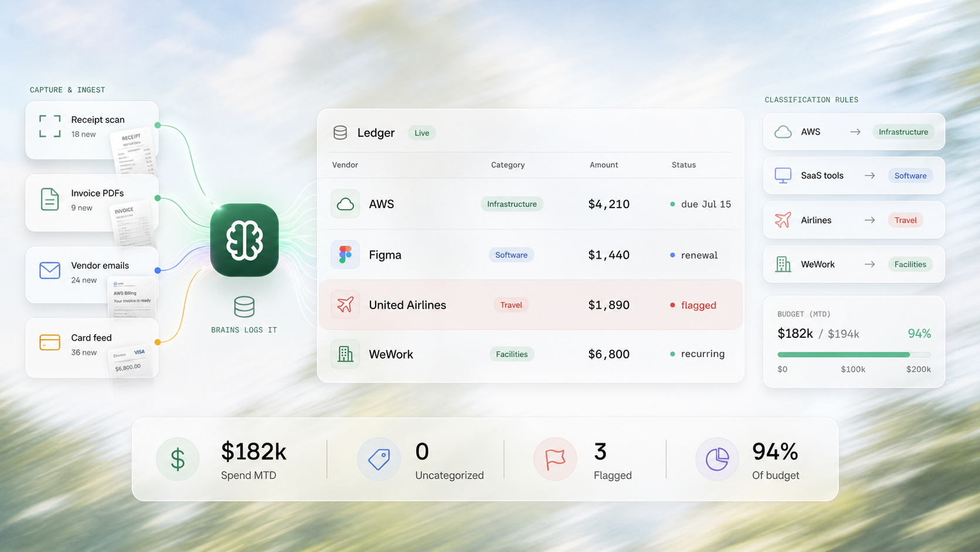The image size is (980, 552).
Task: Click the arrow in the WeWork rule
Action: click(x=869, y=264)
